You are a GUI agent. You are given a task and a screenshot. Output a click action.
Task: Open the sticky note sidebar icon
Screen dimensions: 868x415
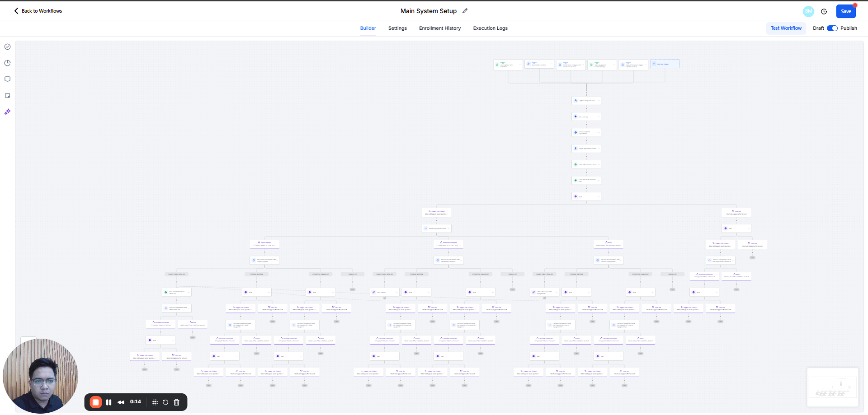[x=8, y=96]
